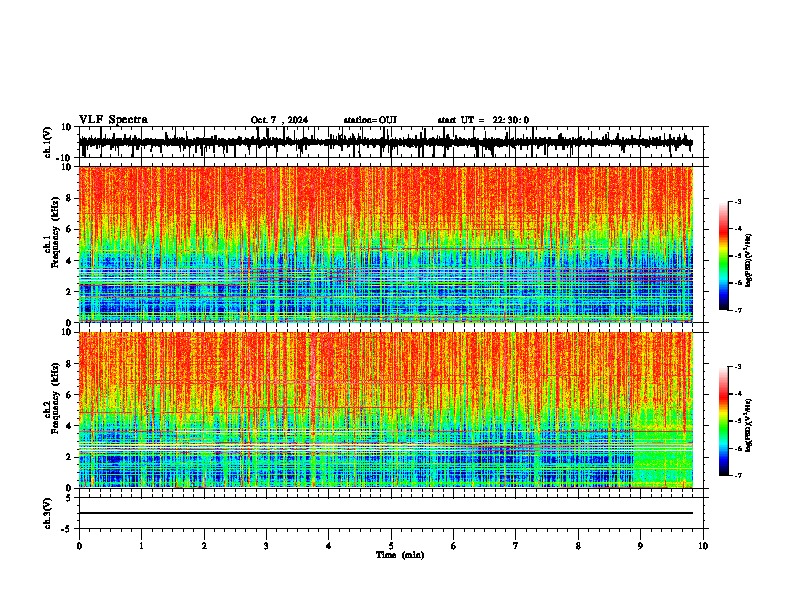Click the "5" tick on the time axis
The height and width of the screenshot is (612, 792).
[391, 546]
